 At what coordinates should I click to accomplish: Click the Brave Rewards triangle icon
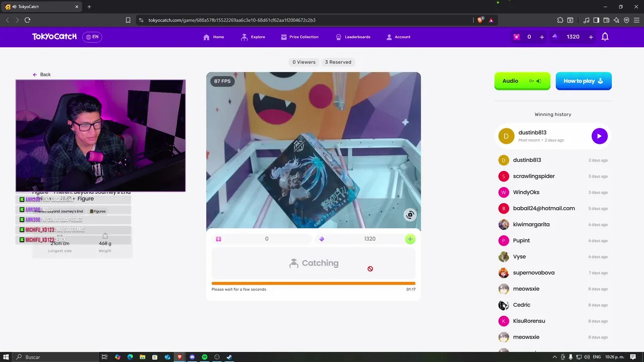491,20
